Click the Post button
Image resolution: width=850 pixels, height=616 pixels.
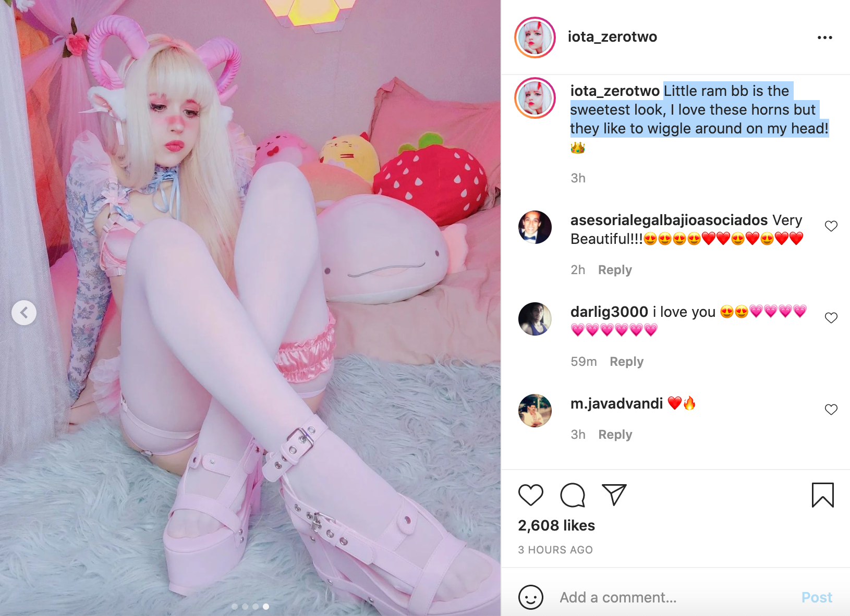pos(817,597)
